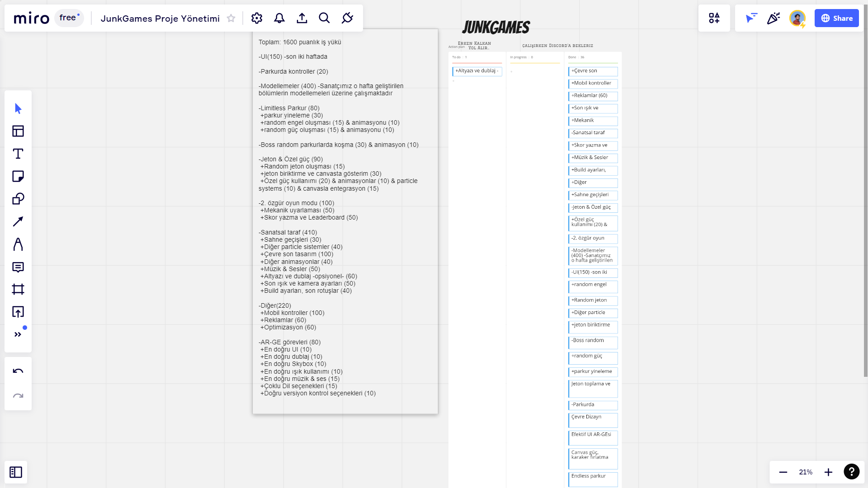
Task: Select the Text tool
Action: tap(18, 154)
